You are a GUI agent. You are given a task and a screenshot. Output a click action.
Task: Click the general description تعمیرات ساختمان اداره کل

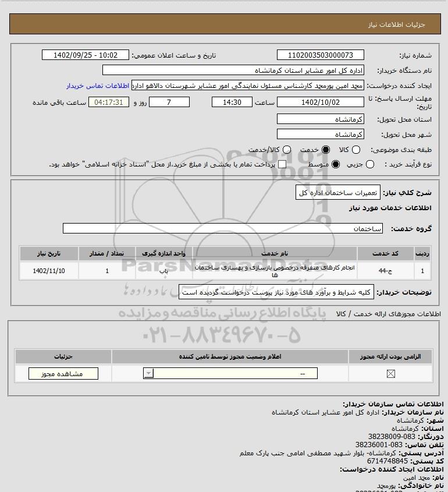click(x=338, y=193)
